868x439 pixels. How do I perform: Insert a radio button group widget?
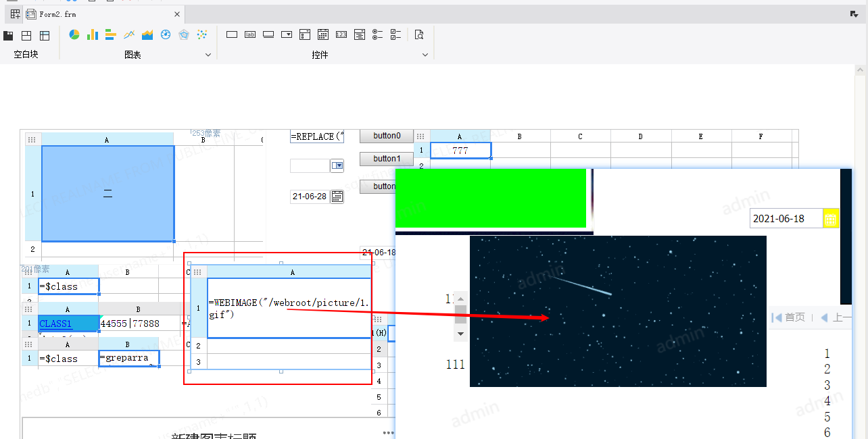(378, 34)
